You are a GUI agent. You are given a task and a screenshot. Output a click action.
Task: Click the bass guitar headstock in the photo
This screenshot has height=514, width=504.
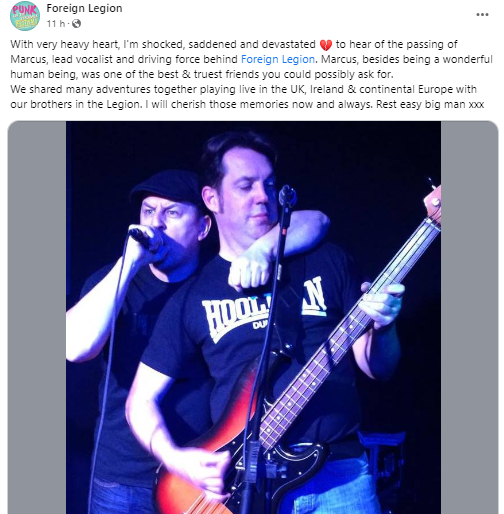click(x=432, y=204)
